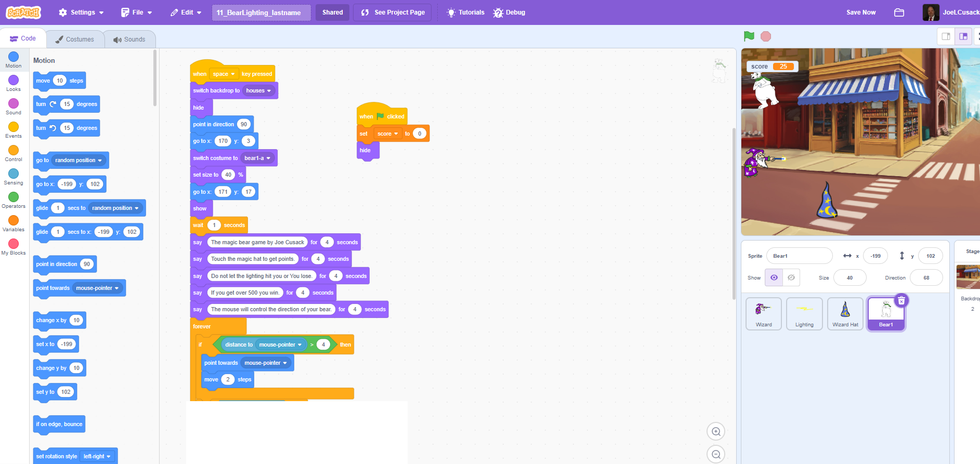
Task: Hide the sprite using crossed-eye button
Action: [791, 277]
